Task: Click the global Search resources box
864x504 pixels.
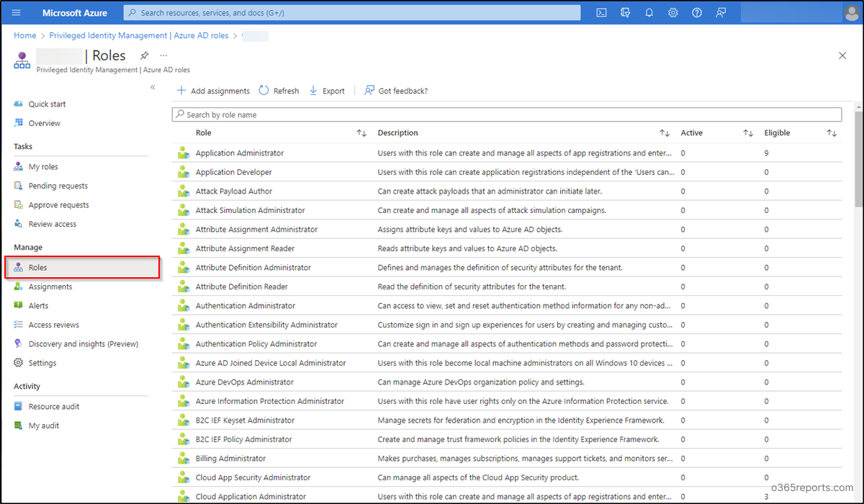Action: pyautogui.click(x=352, y=12)
